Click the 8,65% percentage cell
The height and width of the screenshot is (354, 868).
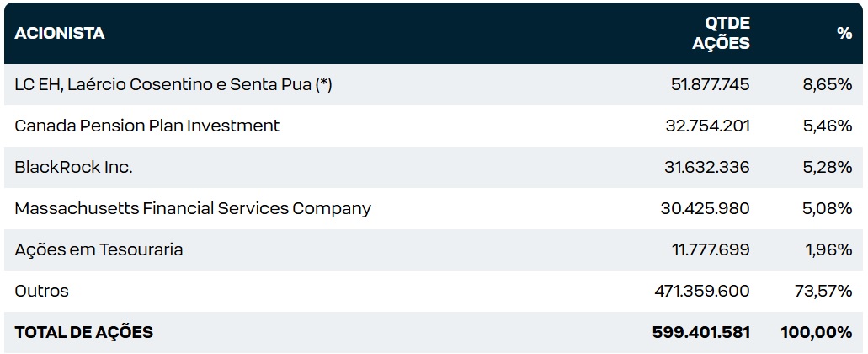point(828,84)
